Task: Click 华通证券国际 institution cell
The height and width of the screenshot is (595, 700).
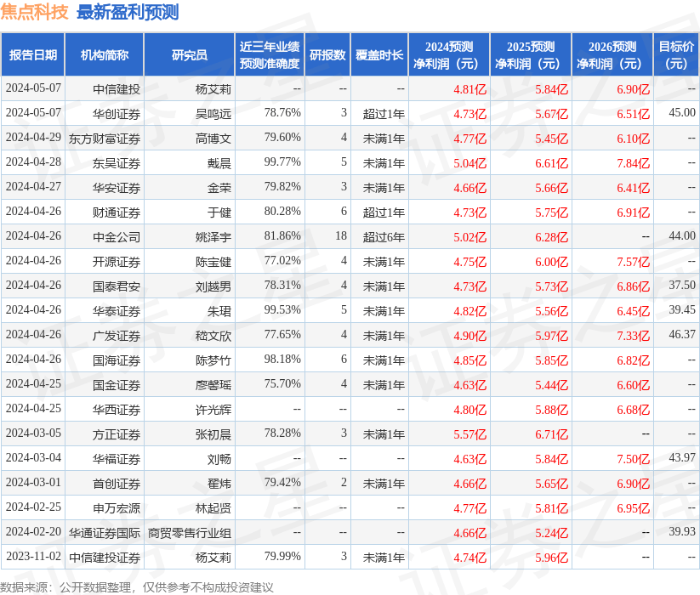Action: point(105,533)
